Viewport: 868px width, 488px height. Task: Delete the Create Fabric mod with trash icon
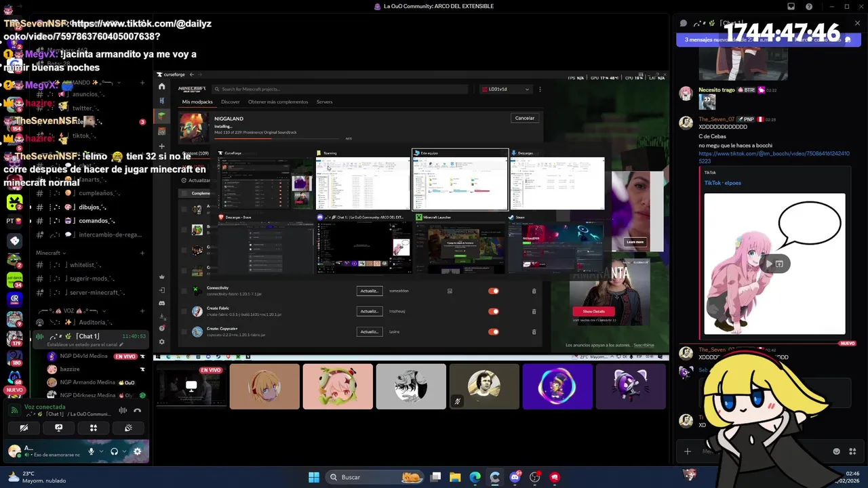[x=534, y=311]
